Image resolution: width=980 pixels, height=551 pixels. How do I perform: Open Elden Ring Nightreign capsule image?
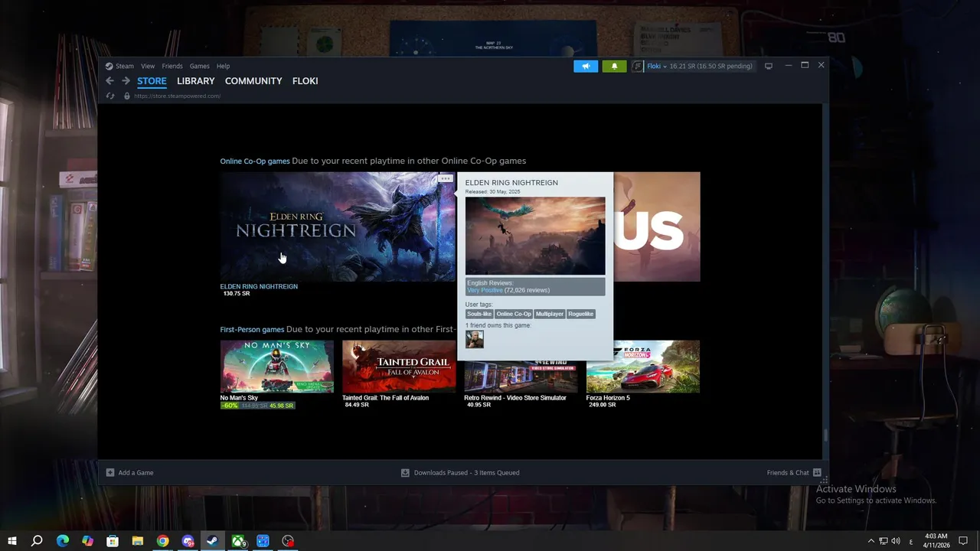(x=338, y=227)
